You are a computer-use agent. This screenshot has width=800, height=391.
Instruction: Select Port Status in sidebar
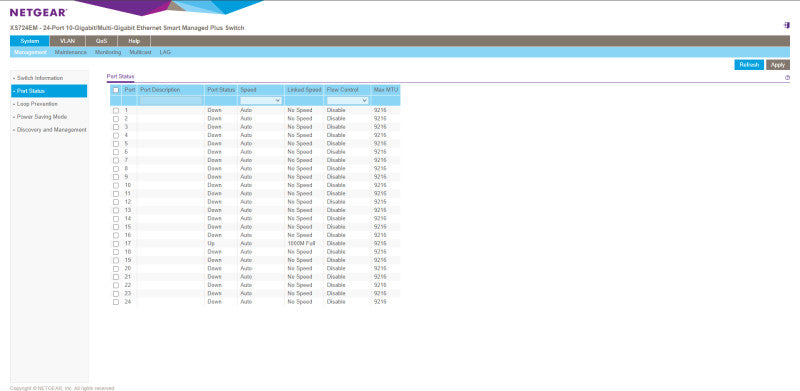[x=49, y=91]
